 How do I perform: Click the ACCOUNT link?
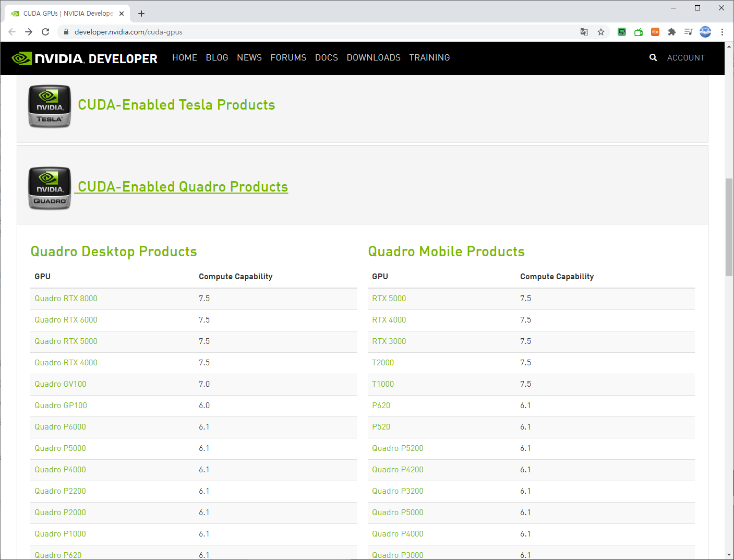pyautogui.click(x=686, y=58)
